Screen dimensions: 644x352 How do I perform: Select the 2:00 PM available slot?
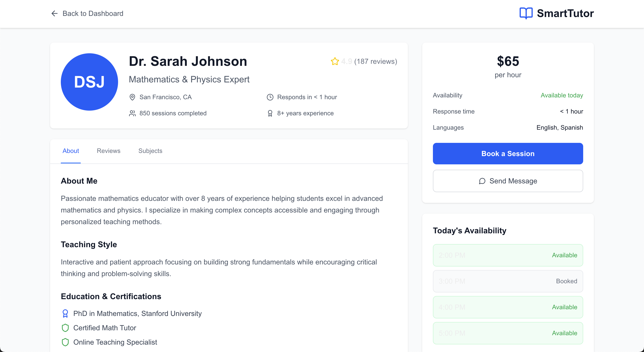[x=508, y=255]
